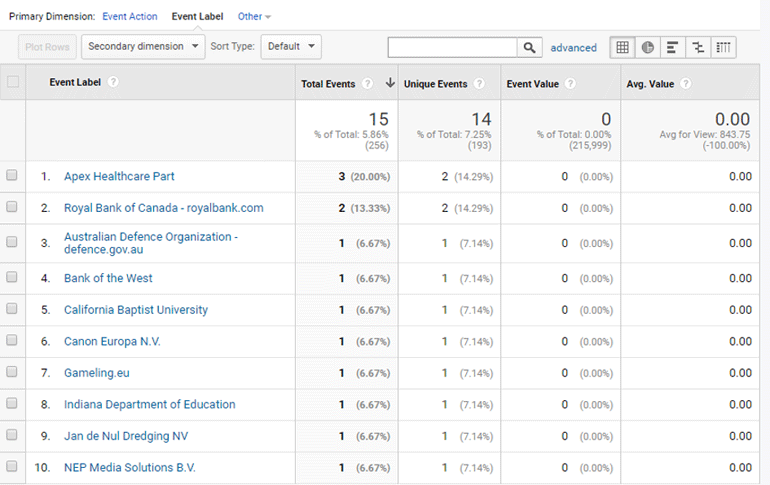Sort by the Total Events column header
The height and width of the screenshot is (485, 770).
pos(328,84)
